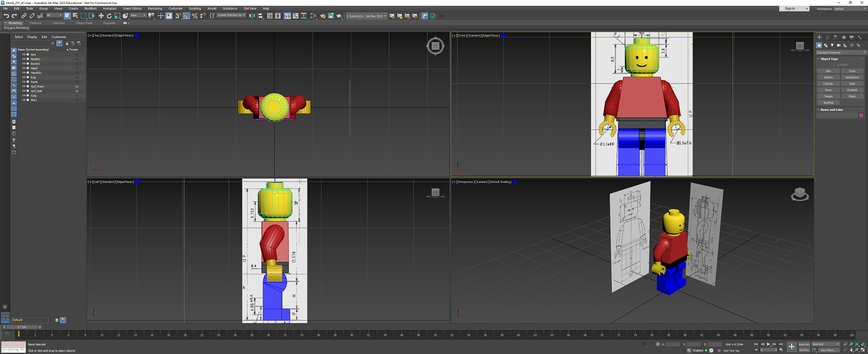Toggle frozen state of Ref_Front
The width and height of the screenshot is (868, 354).
[x=77, y=86]
